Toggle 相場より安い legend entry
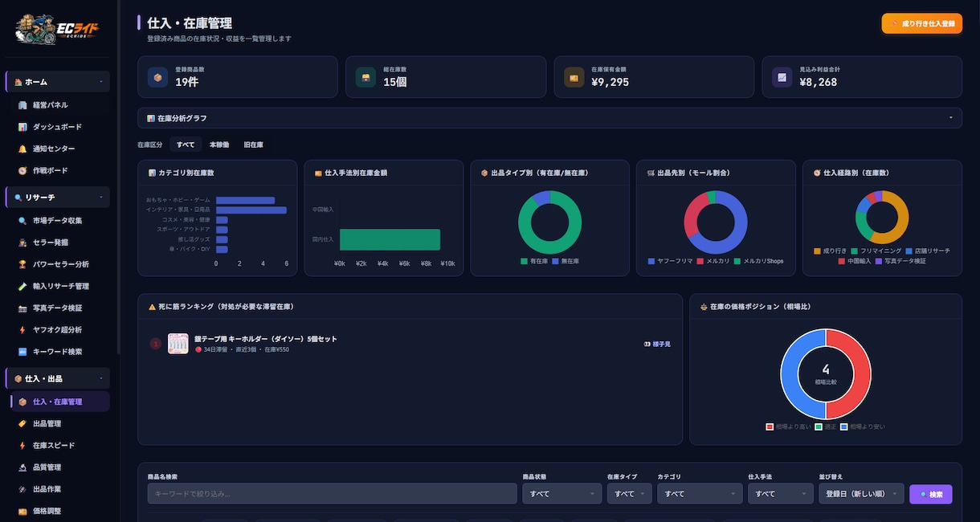This screenshot has width=980, height=522. coord(863,426)
